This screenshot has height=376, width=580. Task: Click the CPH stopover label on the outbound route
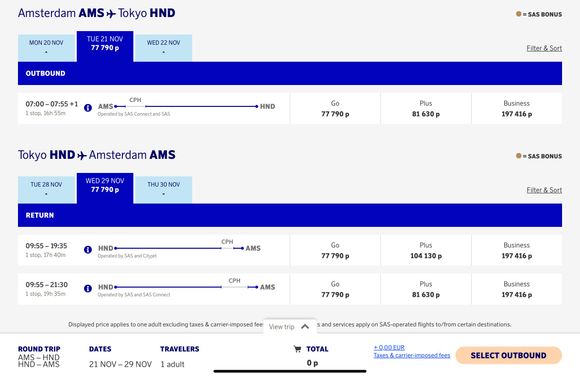(135, 100)
